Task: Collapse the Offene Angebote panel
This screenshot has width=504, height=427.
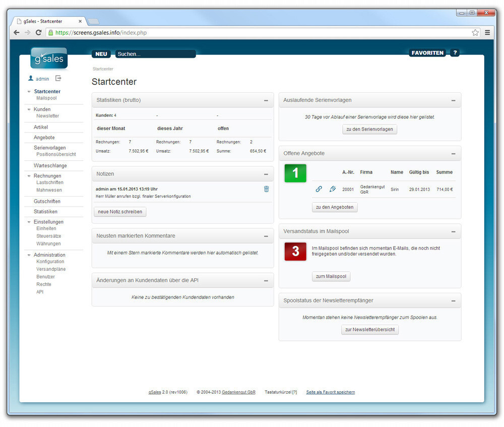Action: [453, 154]
